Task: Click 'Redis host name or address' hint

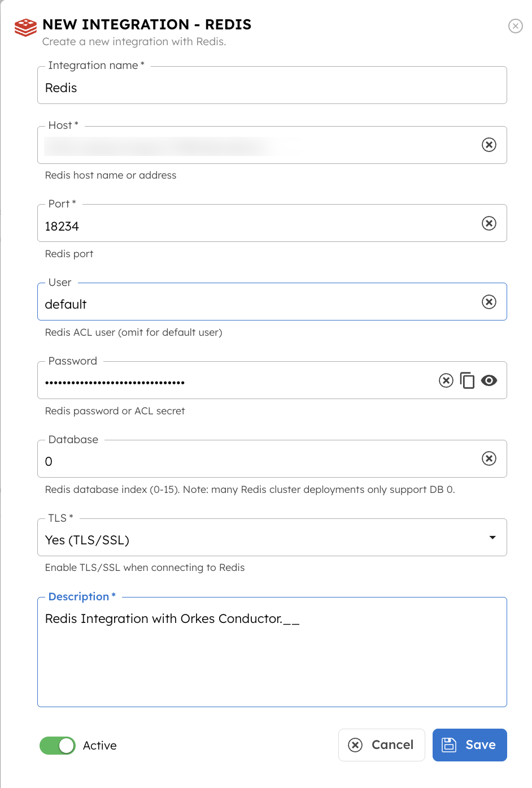Action: (x=111, y=175)
